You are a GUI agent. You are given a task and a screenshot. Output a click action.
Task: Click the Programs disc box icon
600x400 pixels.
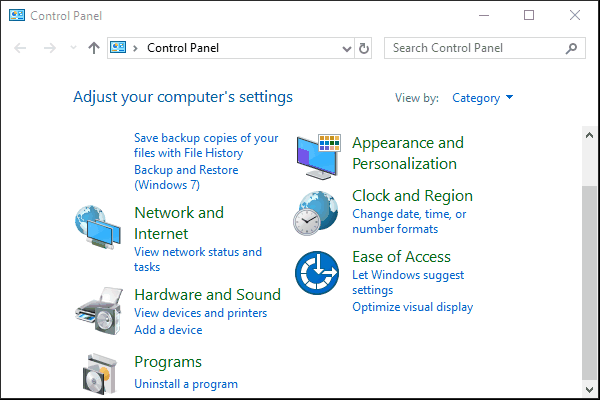100,372
